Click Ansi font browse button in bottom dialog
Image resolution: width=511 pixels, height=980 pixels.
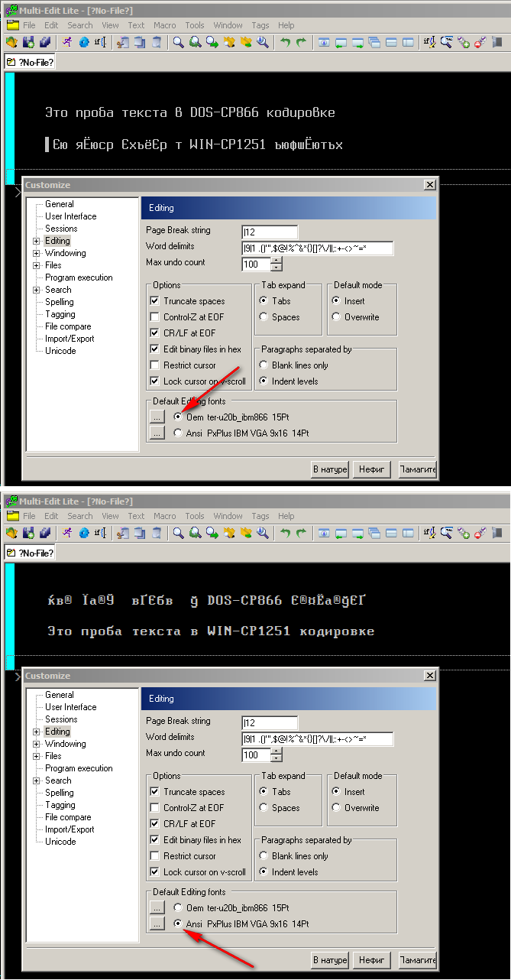(x=157, y=924)
